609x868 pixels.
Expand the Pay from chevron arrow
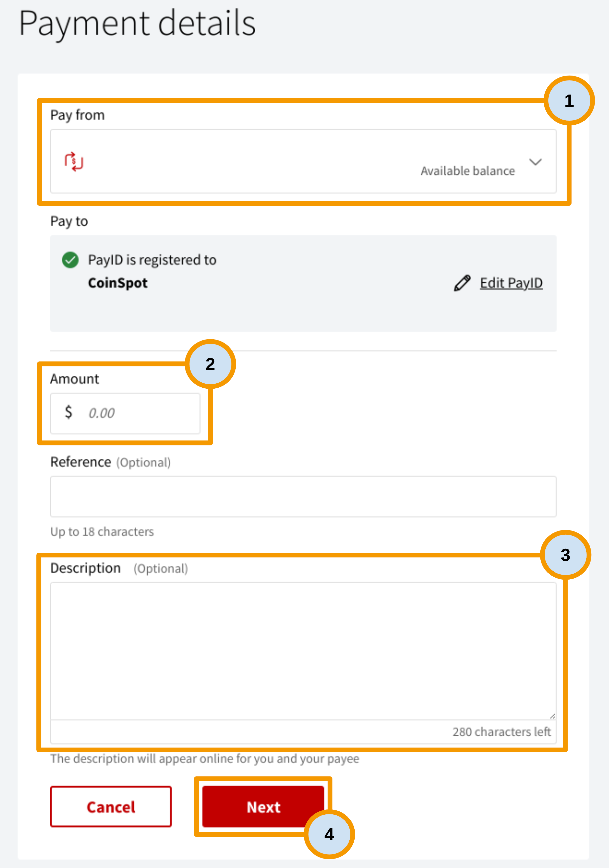coord(535,162)
